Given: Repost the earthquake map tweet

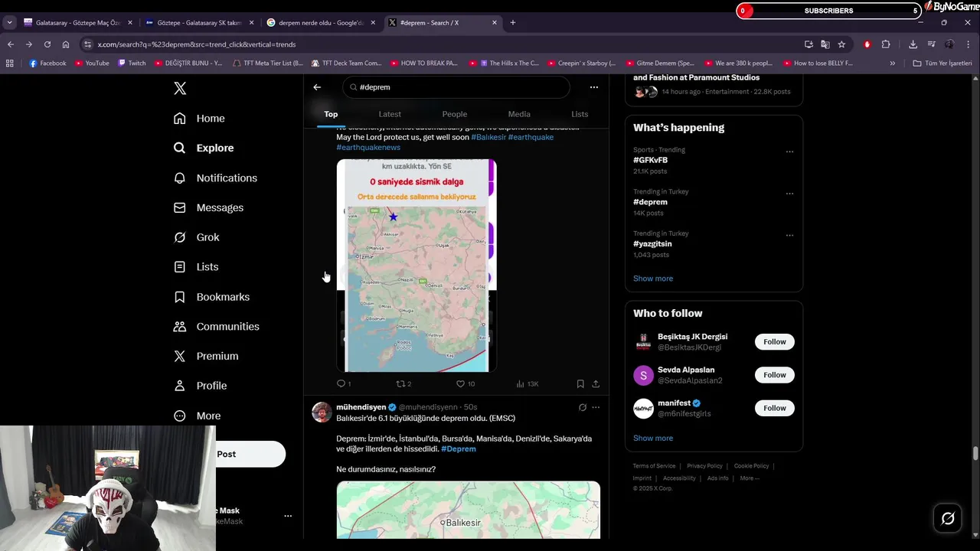Looking at the screenshot, I should [403, 384].
